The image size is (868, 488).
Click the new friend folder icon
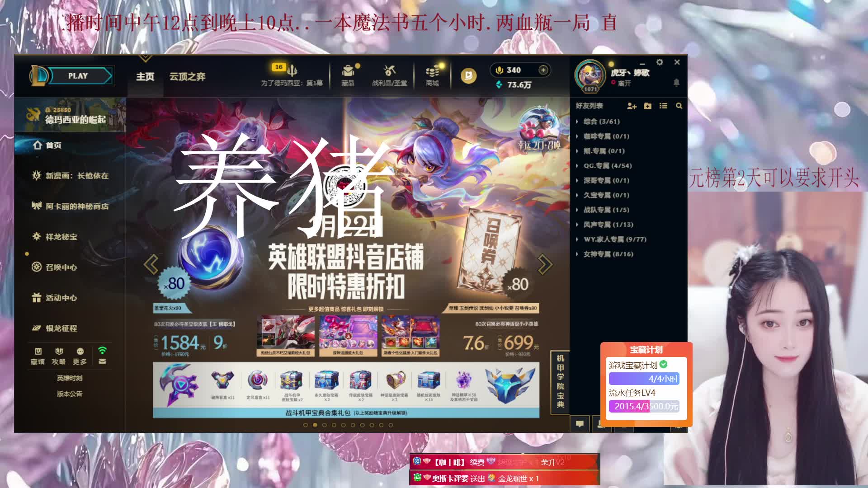(x=647, y=106)
